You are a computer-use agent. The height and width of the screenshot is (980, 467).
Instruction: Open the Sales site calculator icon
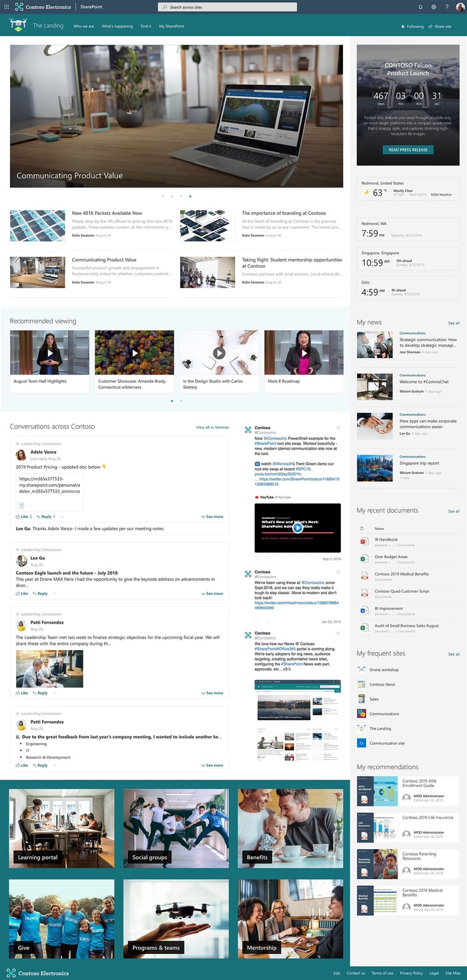pos(362,699)
